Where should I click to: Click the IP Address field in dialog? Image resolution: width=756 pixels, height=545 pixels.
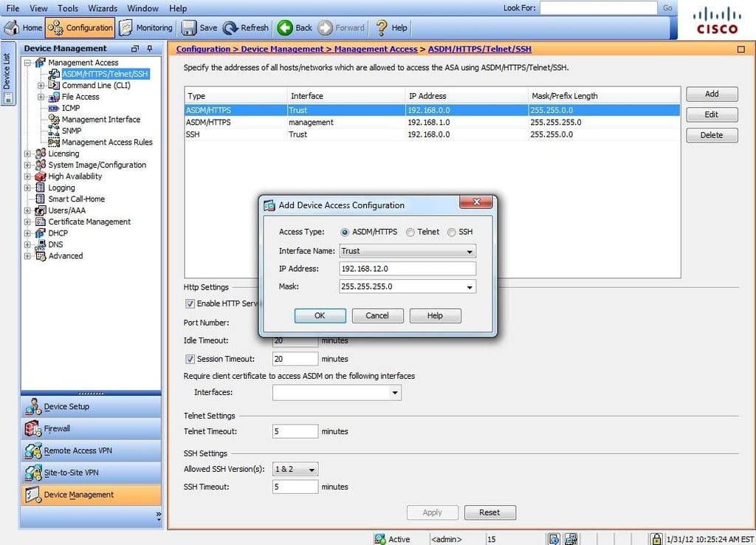(x=408, y=269)
